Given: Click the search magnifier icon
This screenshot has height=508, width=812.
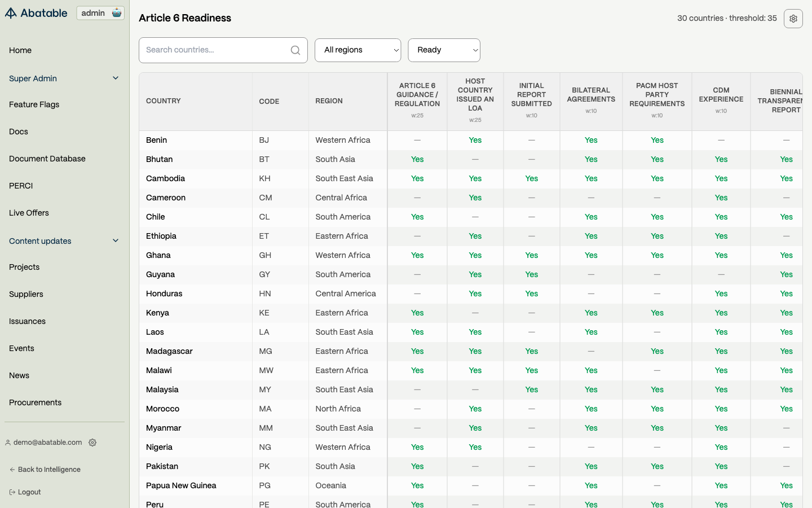Looking at the screenshot, I should click(295, 50).
